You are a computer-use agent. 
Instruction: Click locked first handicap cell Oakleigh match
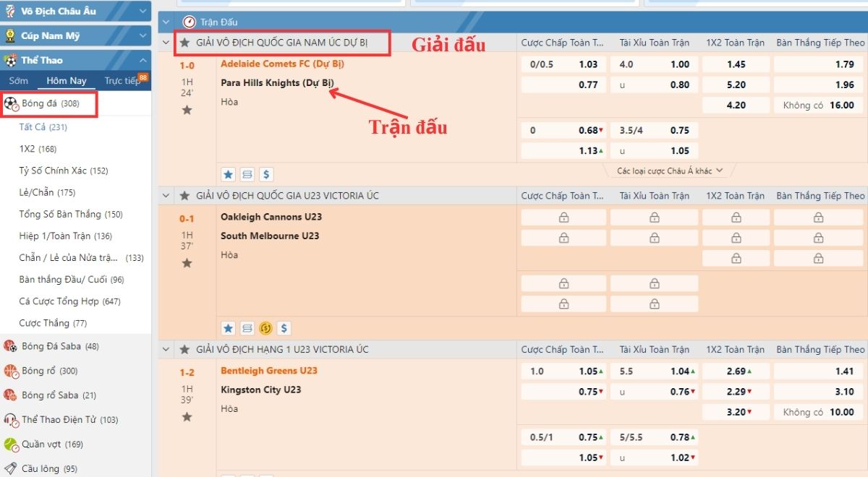click(x=563, y=218)
